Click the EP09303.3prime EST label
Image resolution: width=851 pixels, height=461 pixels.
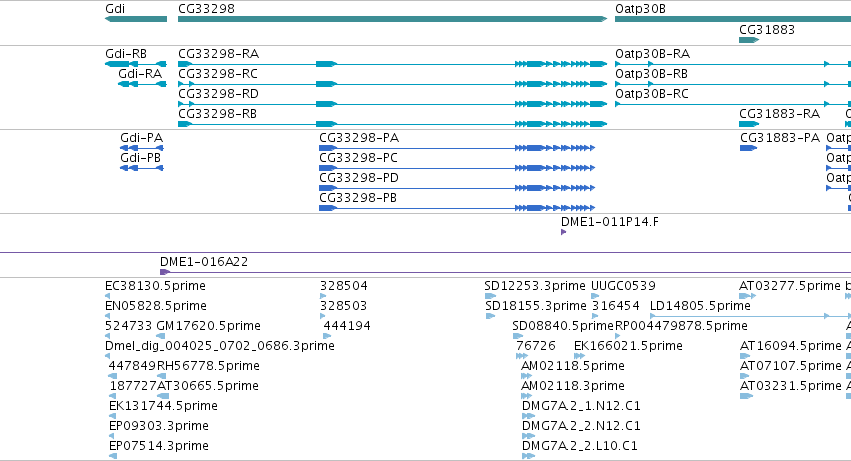[x=158, y=426]
